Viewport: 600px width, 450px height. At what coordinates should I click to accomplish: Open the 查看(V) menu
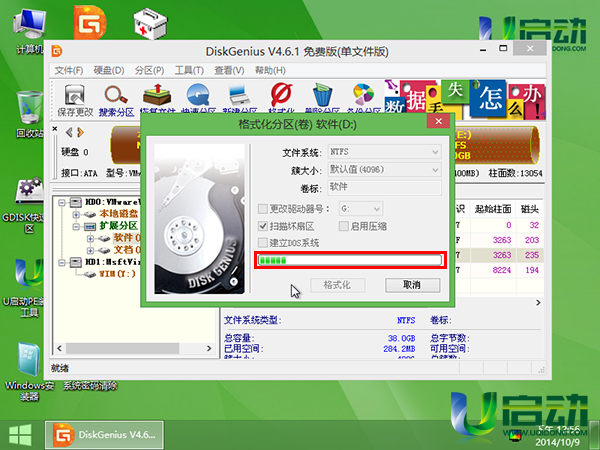point(229,70)
